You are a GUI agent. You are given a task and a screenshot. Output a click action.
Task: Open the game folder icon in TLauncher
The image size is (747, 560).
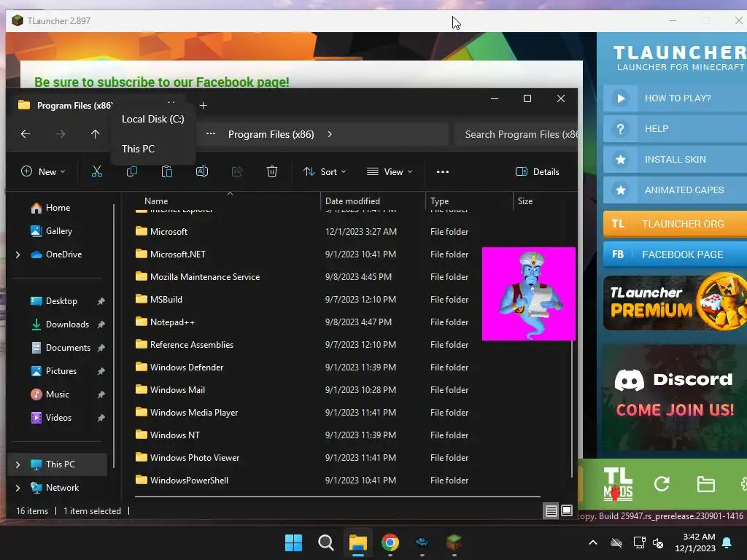pyautogui.click(x=705, y=484)
